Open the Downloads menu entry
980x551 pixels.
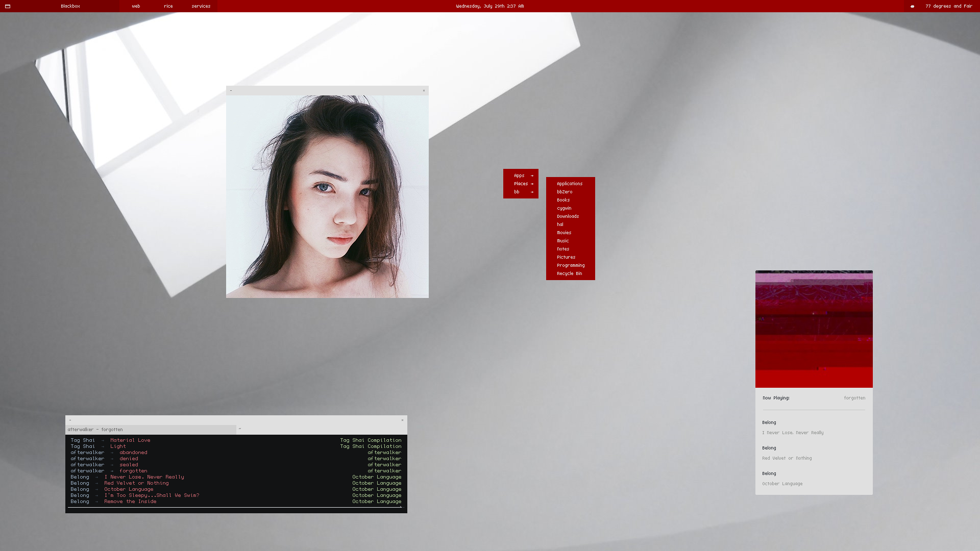click(570, 216)
